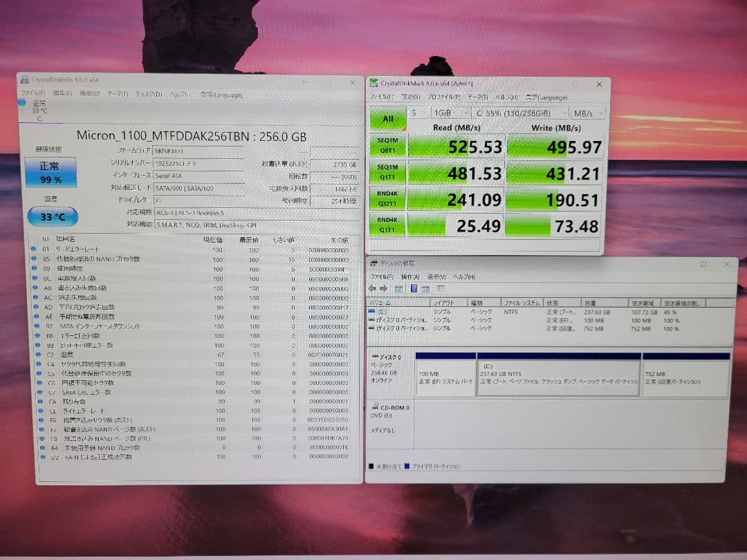
Task: Click the health status indicator showing 正常 99%
Action: [49, 172]
